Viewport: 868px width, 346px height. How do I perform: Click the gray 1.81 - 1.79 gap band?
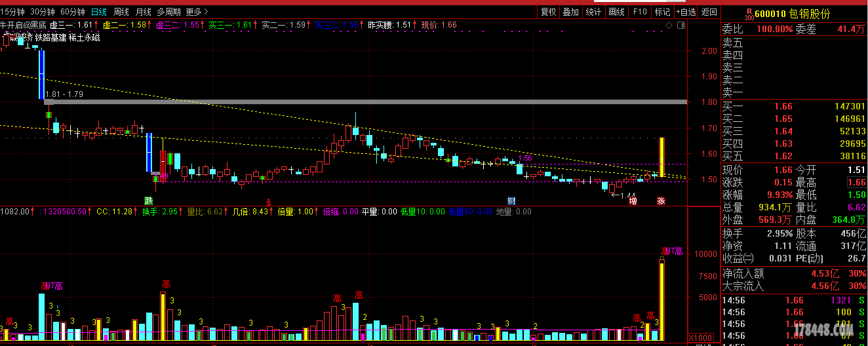(x=365, y=102)
